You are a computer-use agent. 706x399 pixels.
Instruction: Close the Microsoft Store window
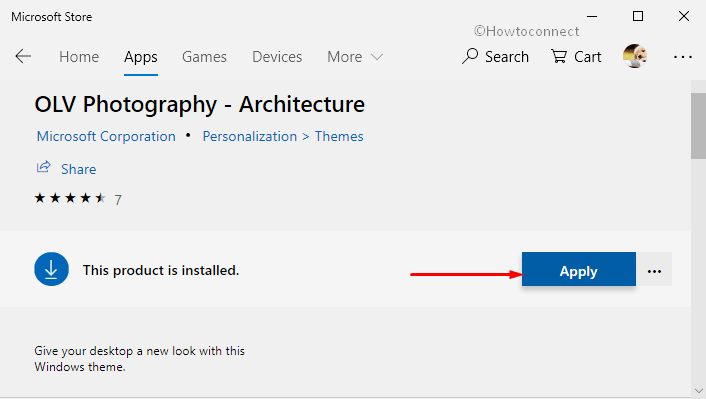click(683, 17)
